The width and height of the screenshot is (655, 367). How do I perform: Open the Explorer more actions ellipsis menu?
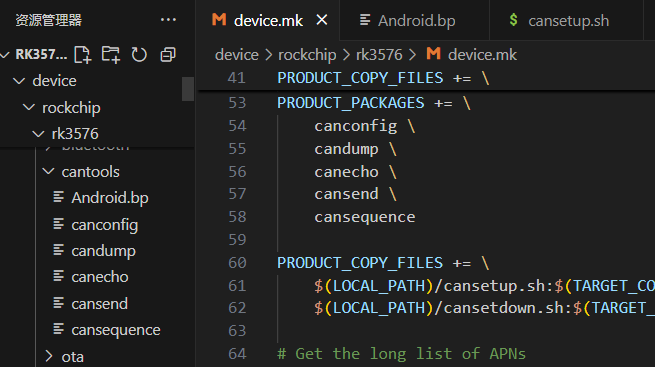pos(168,20)
